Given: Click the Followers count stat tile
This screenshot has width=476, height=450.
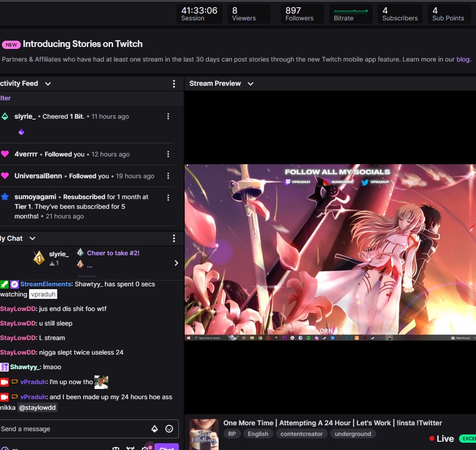Looking at the screenshot, I should click(302, 14).
